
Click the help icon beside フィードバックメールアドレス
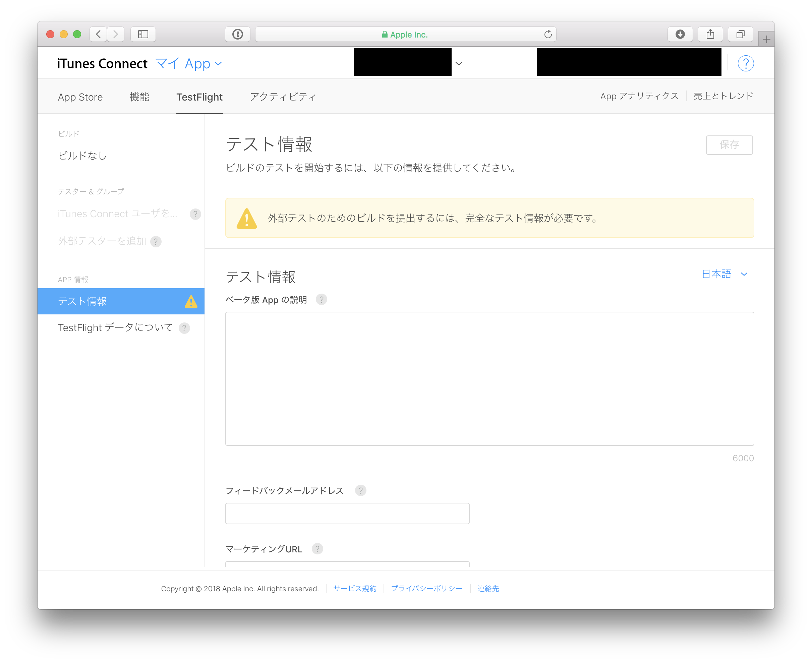click(360, 490)
